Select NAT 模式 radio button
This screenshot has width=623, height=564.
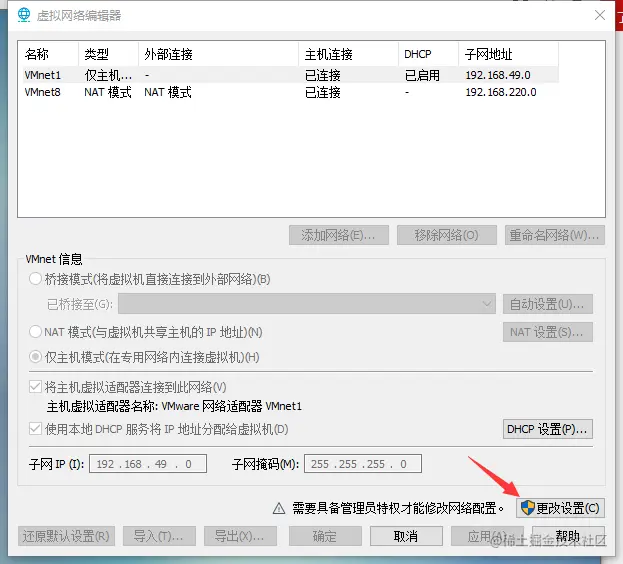tap(35, 331)
